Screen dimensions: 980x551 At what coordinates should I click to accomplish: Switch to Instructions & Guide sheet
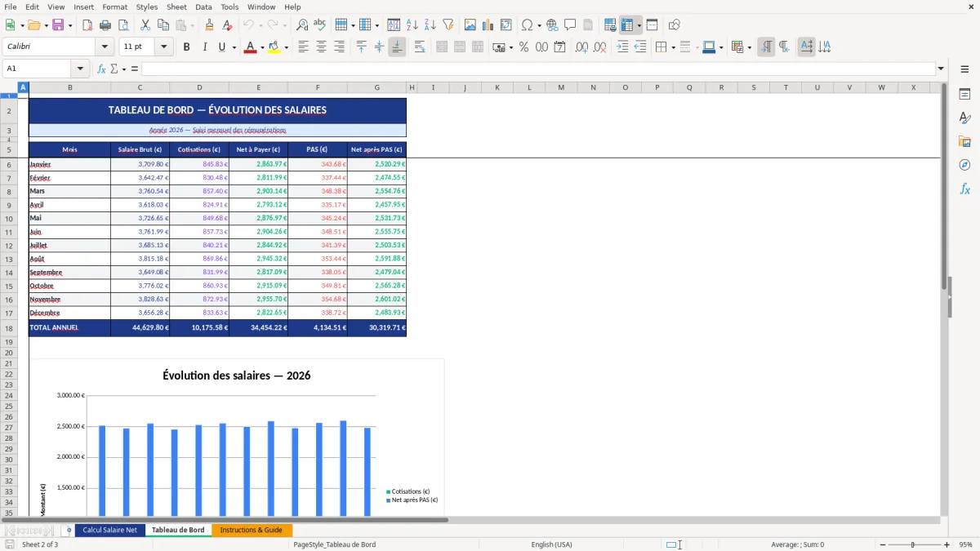click(x=252, y=530)
